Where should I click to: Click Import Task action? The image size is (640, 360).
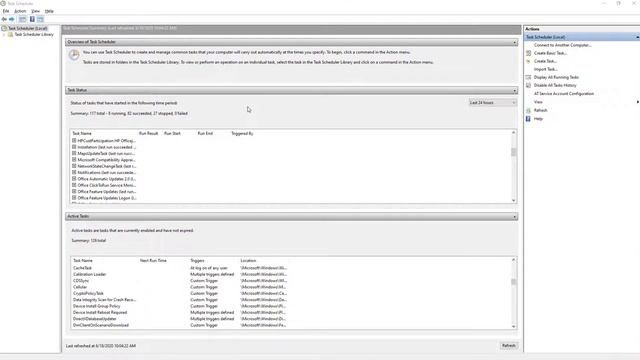545,69
